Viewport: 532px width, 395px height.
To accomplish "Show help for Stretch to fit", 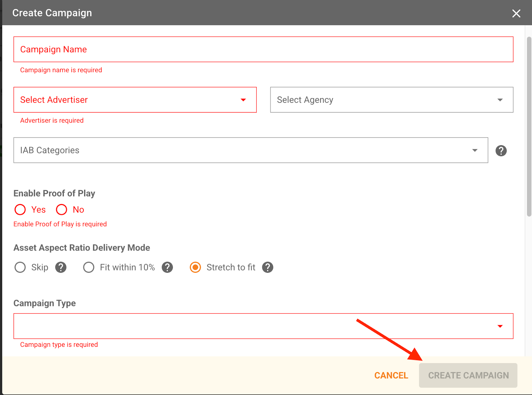I will 267,267.
